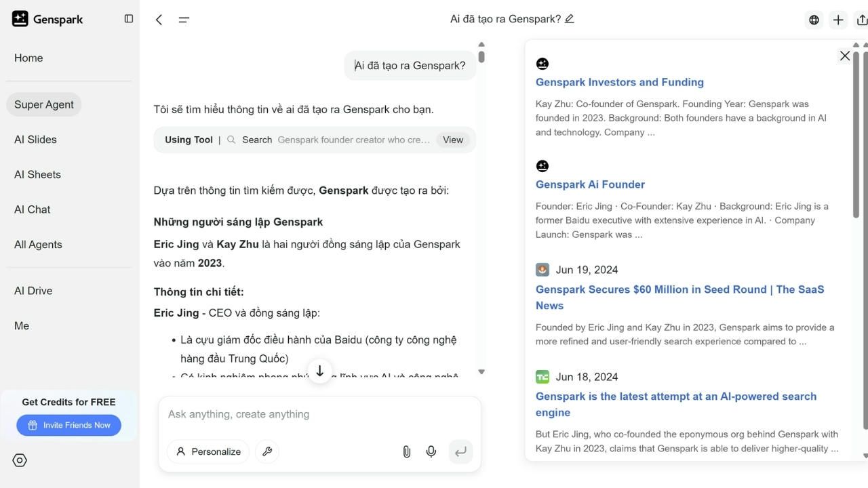The width and height of the screenshot is (868, 488).
Task: Click the 'Using Tool' label
Action: point(189,140)
